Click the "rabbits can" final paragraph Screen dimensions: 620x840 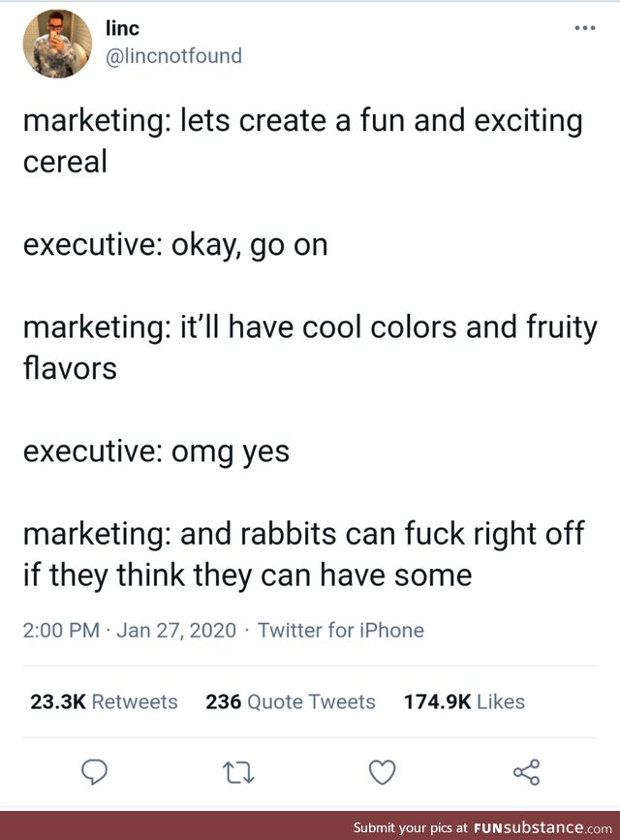[310, 555]
